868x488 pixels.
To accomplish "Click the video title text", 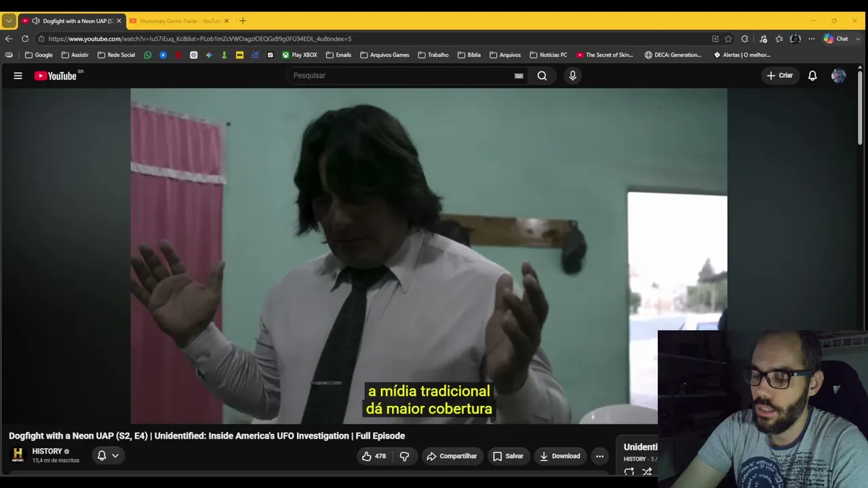I will tap(207, 436).
